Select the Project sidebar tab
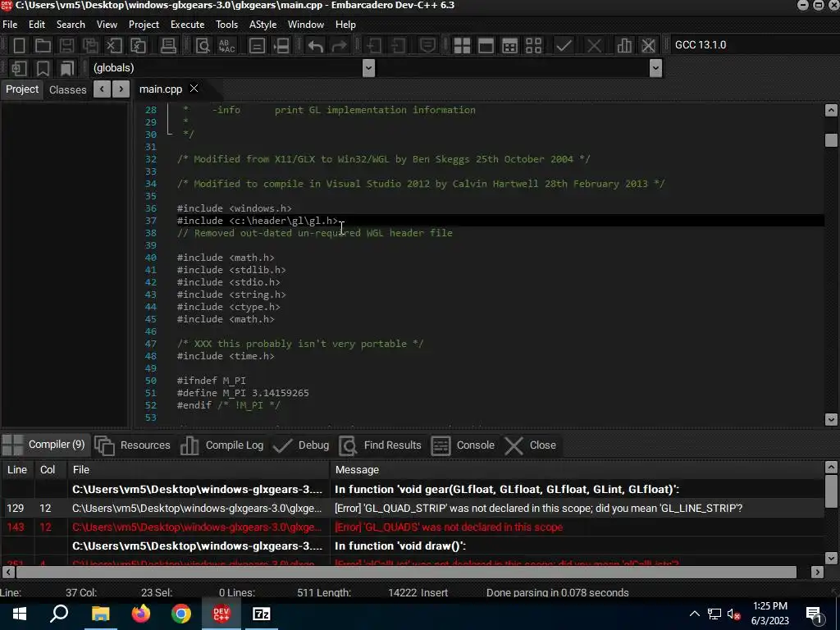Screen dimensions: 840x630 [x=22, y=89]
